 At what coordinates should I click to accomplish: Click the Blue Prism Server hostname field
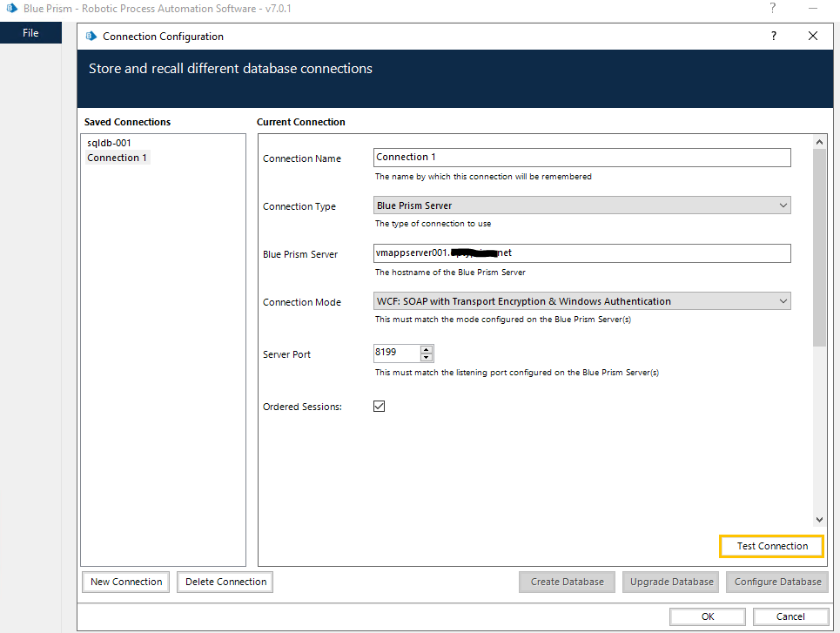tap(581, 253)
